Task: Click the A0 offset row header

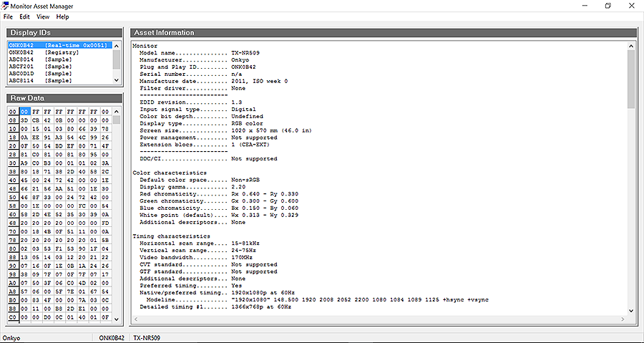Action: (x=13, y=283)
